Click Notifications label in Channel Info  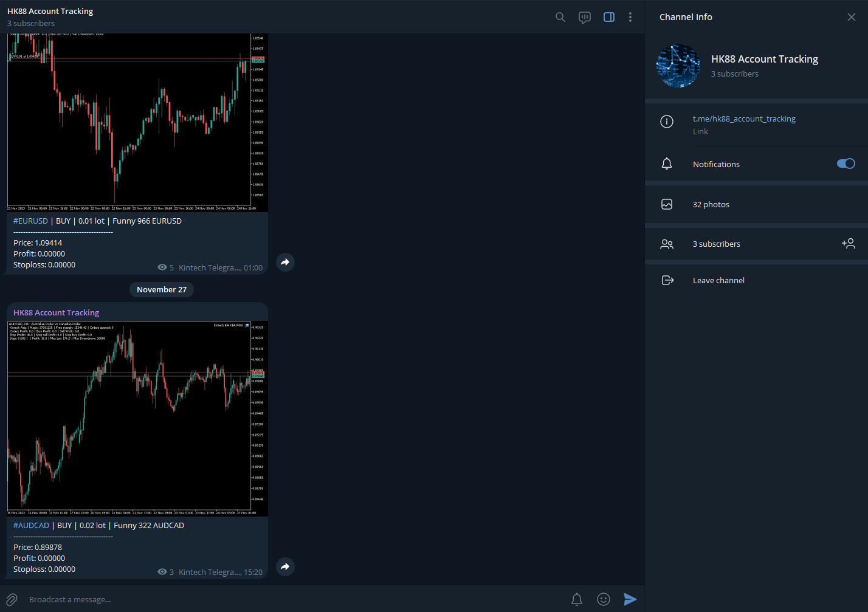[716, 164]
